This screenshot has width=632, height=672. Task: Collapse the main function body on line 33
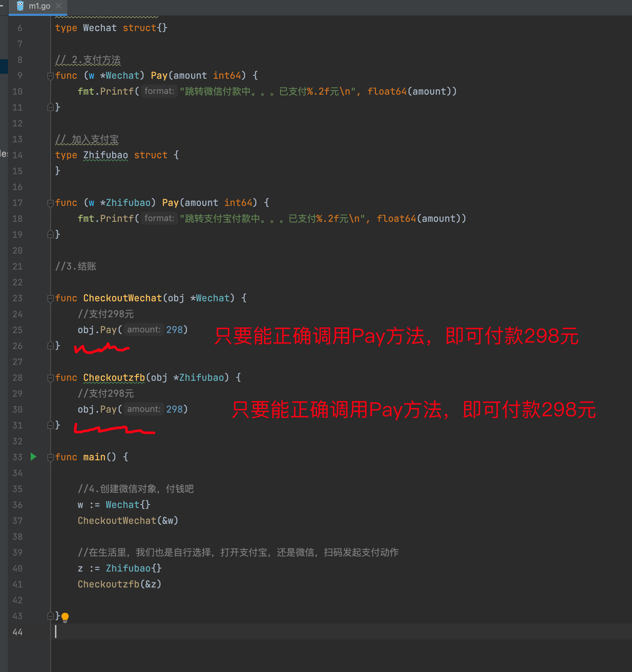pos(51,457)
